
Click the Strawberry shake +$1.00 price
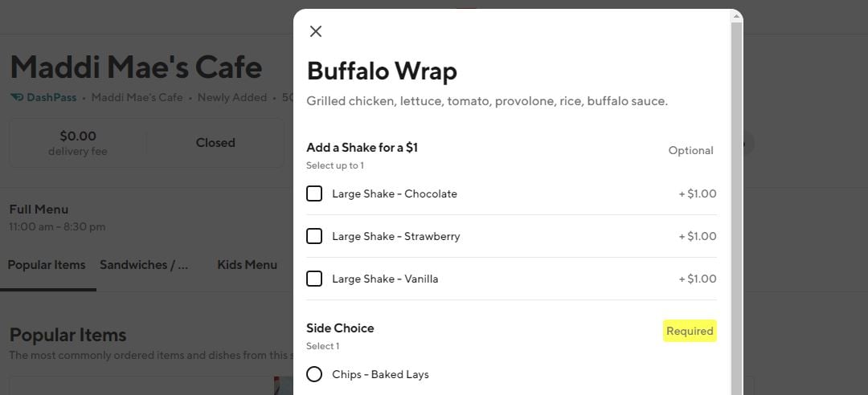pyautogui.click(x=697, y=236)
